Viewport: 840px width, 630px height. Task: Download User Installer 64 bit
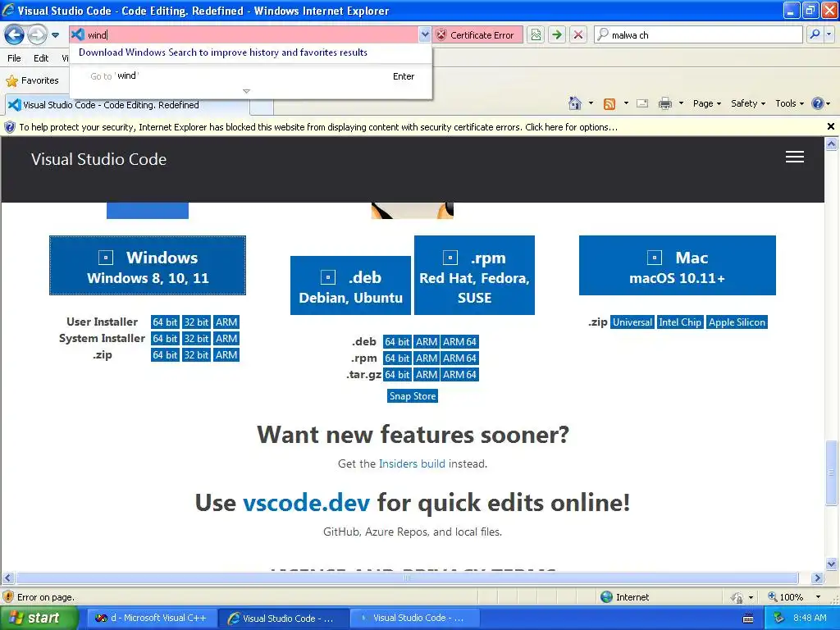(x=165, y=322)
